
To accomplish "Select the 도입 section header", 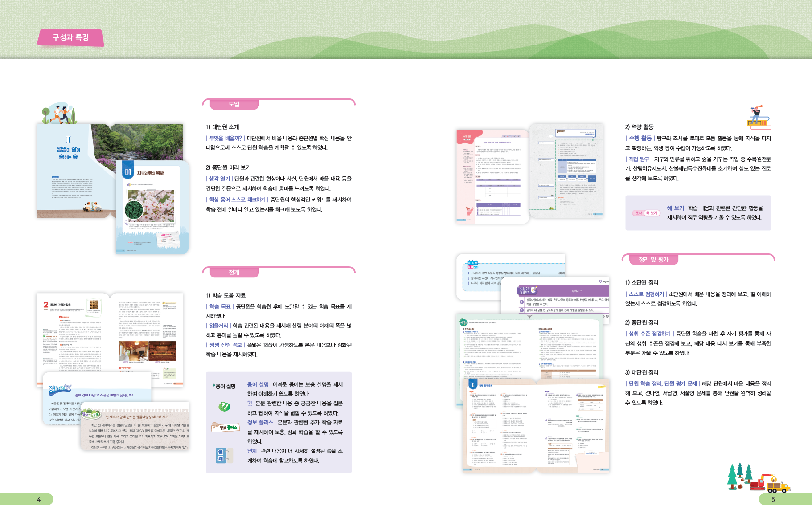I will coord(234,104).
